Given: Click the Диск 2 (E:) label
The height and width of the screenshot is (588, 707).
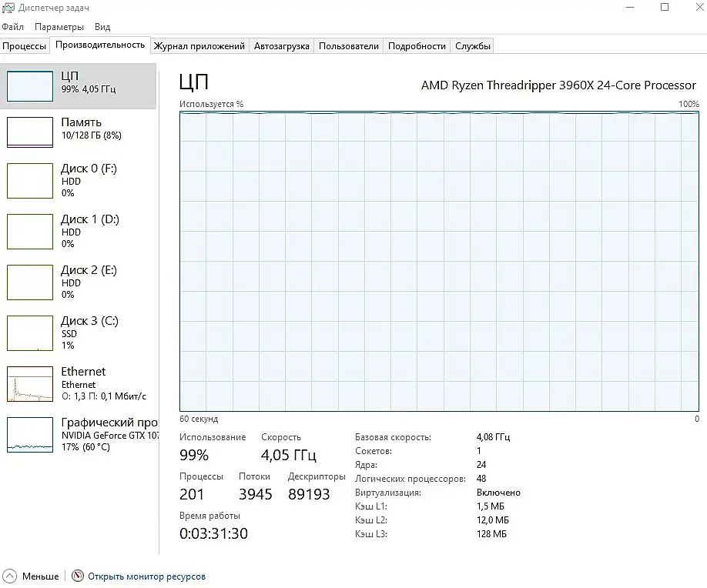Looking at the screenshot, I should (x=89, y=270).
